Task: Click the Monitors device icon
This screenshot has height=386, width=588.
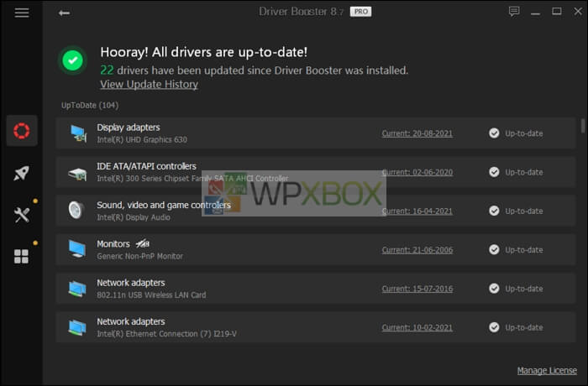Action: pyautogui.click(x=77, y=249)
